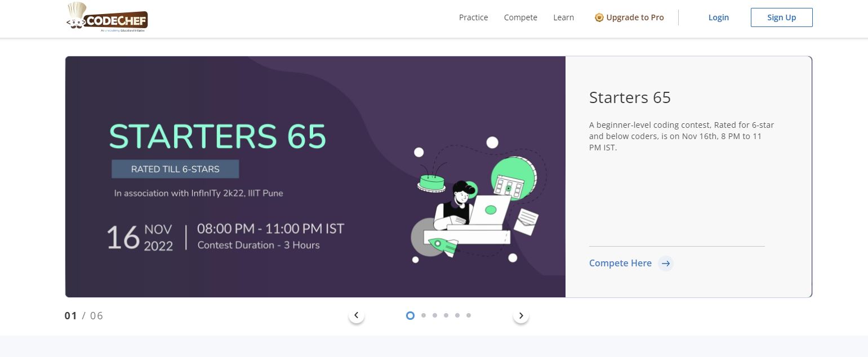
Task: Select the sixth carousel indicator dot
Action: coord(469,315)
